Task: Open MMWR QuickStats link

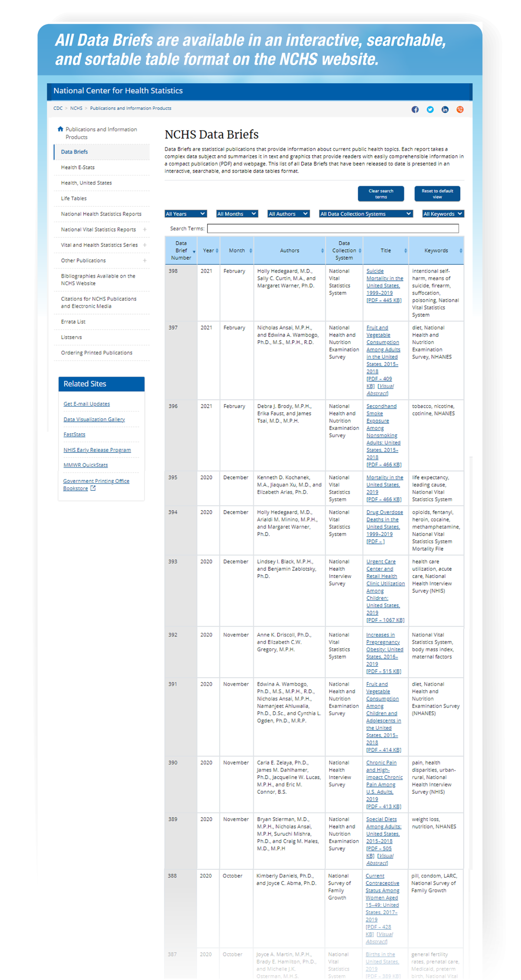Action: coord(86,465)
